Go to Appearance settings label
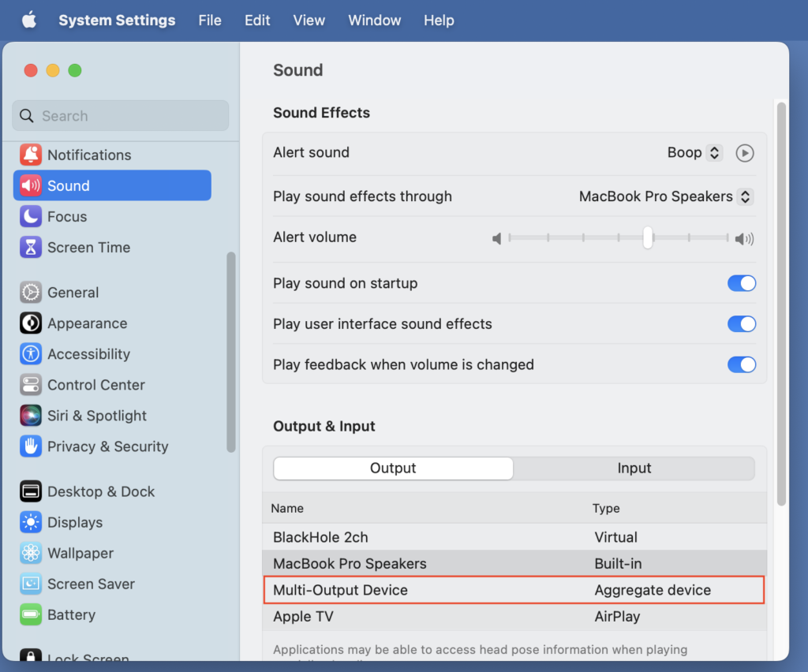808x672 pixels. click(x=87, y=323)
